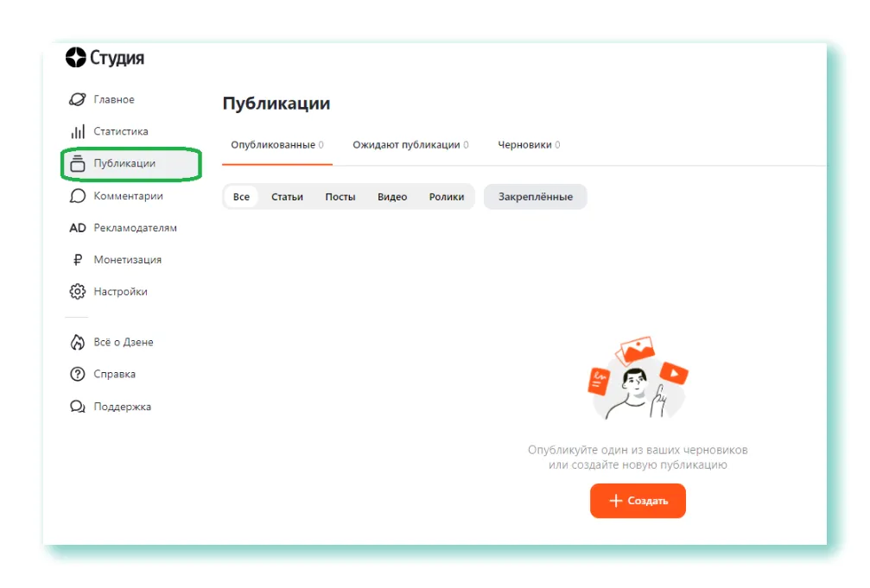870x588 pixels.
Task: Click the AD icon for Рекламодателям
Action: click(78, 228)
